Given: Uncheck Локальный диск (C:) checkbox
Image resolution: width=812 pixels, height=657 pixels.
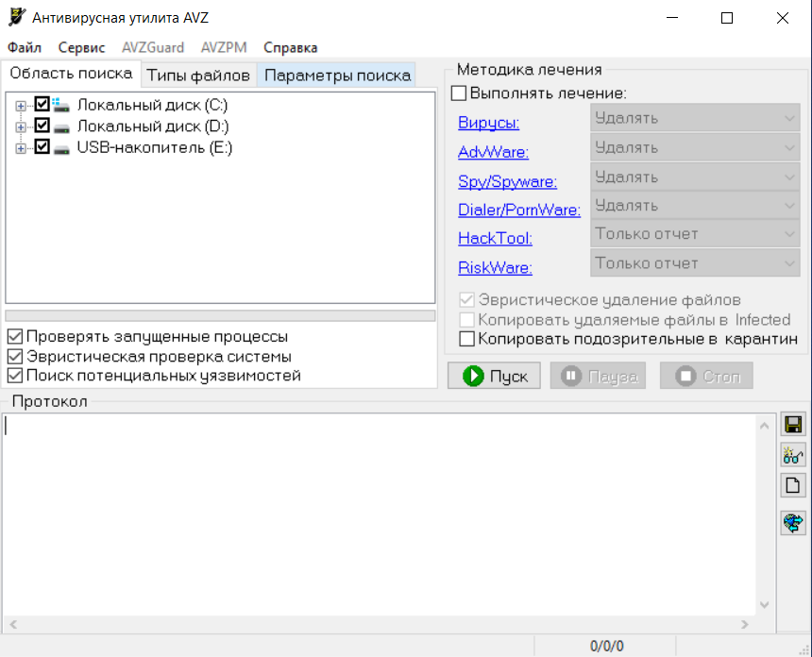Looking at the screenshot, I should tap(42, 104).
